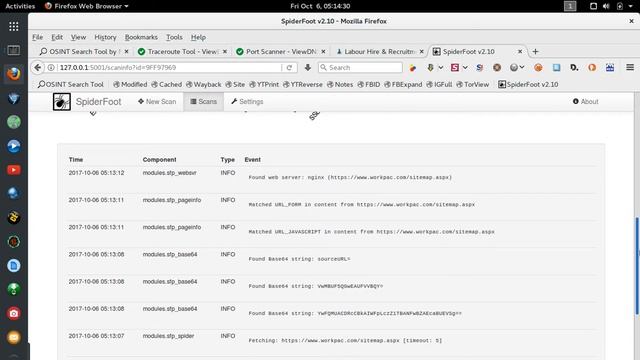The width and height of the screenshot is (640, 360).
Task: Click the SpiderFoot spider logo
Action: tap(62, 102)
